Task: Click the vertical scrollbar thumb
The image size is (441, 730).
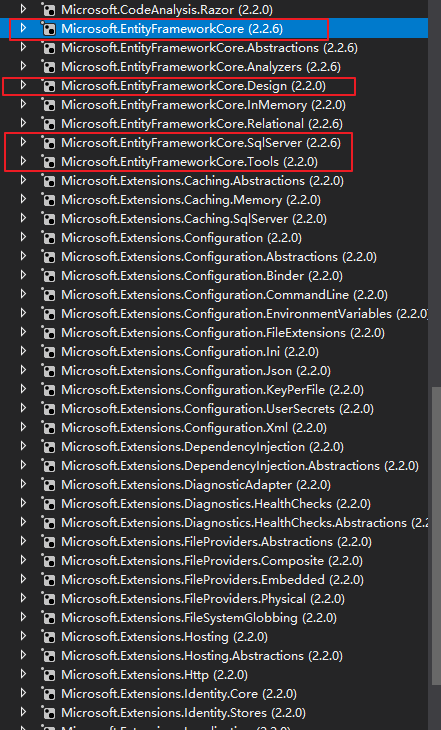Action: (x=436, y=535)
